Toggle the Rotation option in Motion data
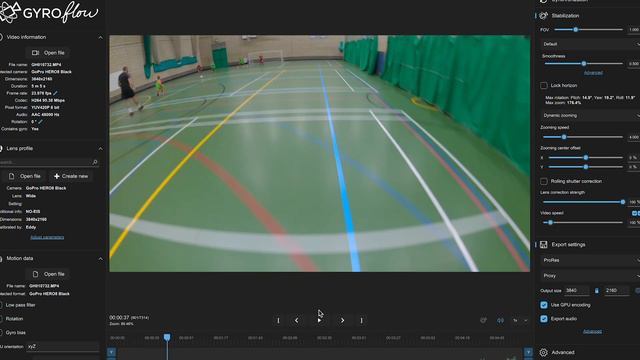Viewport: 640px width, 360px height. (x=12, y=319)
